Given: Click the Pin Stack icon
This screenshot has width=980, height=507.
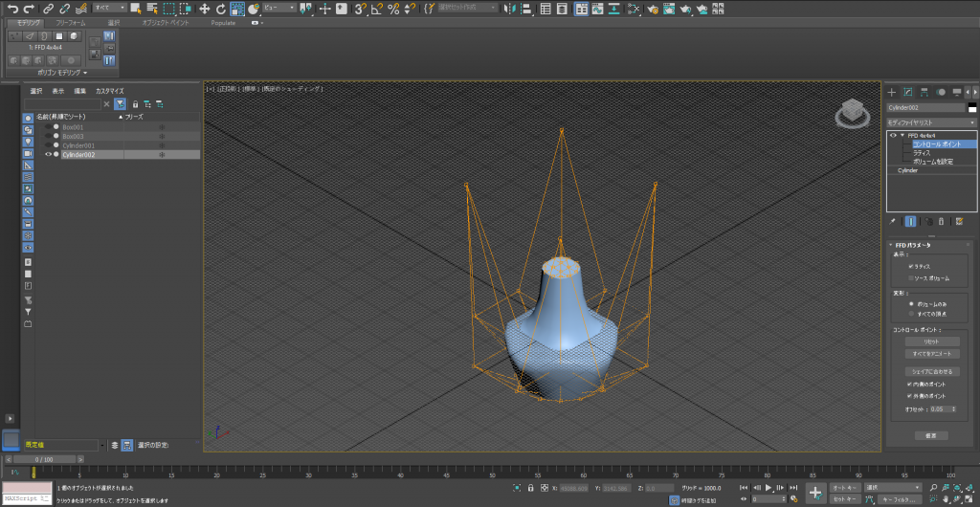Looking at the screenshot, I should click(893, 221).
